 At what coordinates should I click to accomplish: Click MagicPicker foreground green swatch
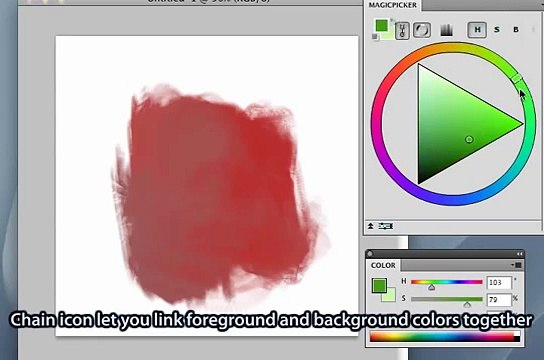click(381, 26)
